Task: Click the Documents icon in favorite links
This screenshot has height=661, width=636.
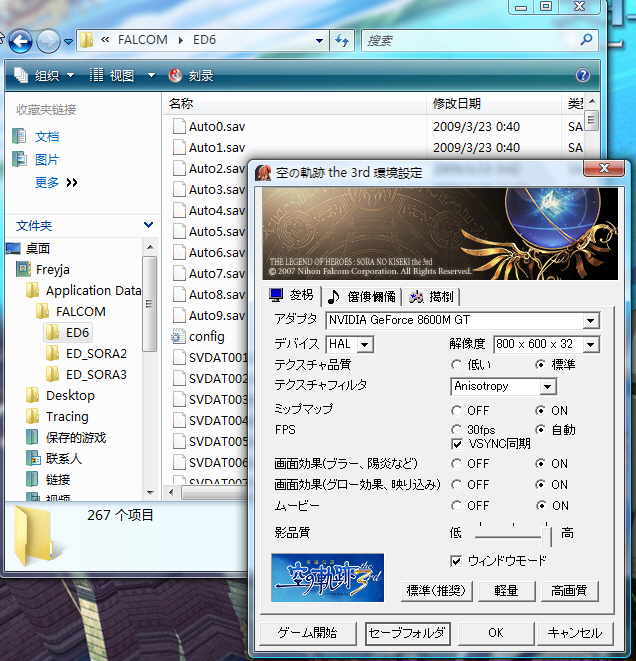Action: click(x=19, y=136)
